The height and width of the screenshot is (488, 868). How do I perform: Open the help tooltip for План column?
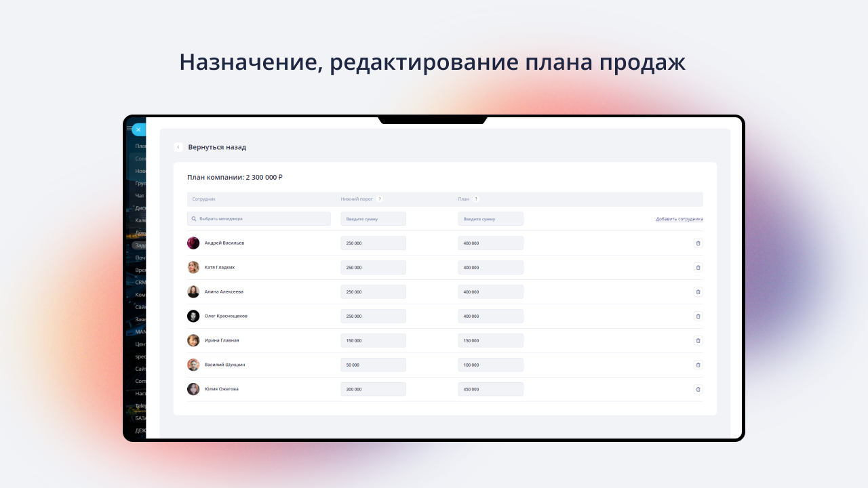(x=476, y=199)
